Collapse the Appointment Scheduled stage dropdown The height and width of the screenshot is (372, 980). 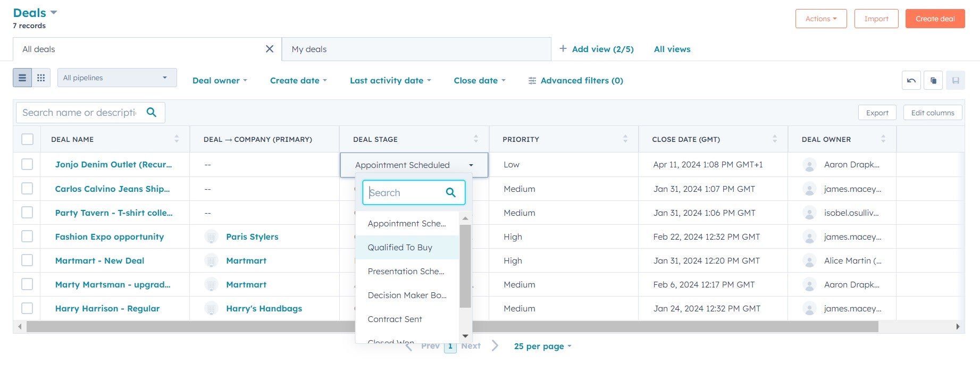coord(414,165)
